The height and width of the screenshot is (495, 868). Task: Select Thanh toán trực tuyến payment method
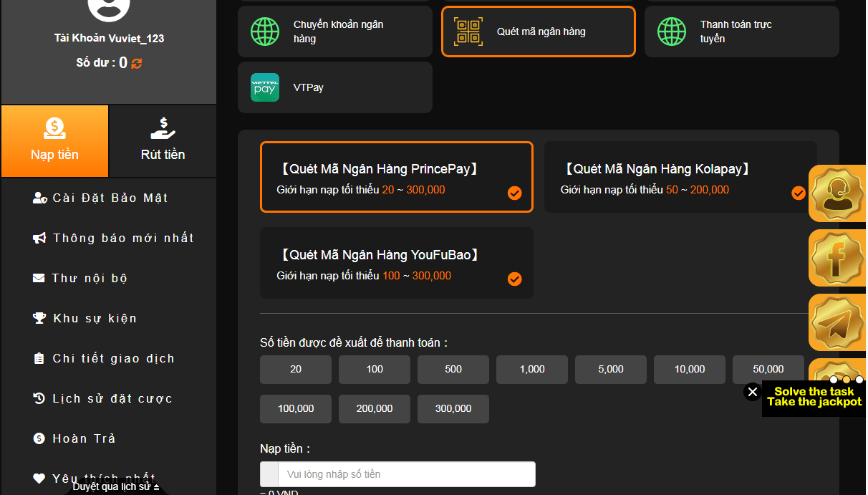click(x=742, y=32)
